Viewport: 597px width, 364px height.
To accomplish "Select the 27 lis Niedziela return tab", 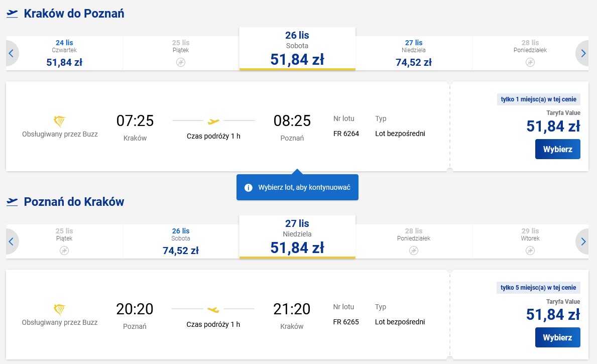I will 297,237.
